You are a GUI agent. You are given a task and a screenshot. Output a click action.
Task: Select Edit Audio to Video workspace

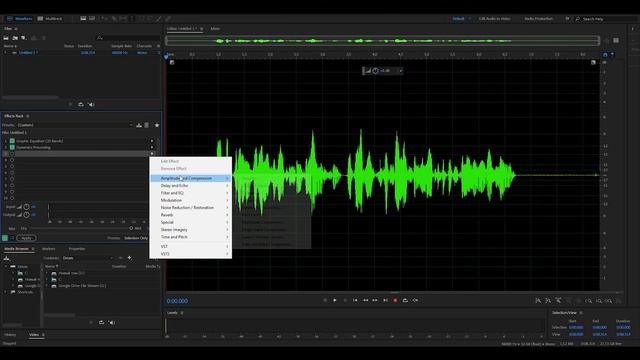494,19
